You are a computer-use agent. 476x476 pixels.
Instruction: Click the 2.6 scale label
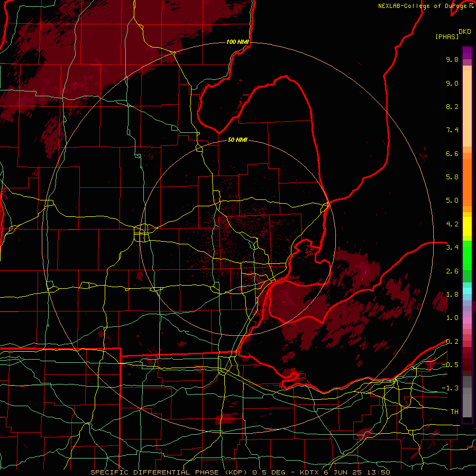coord(452,271)
